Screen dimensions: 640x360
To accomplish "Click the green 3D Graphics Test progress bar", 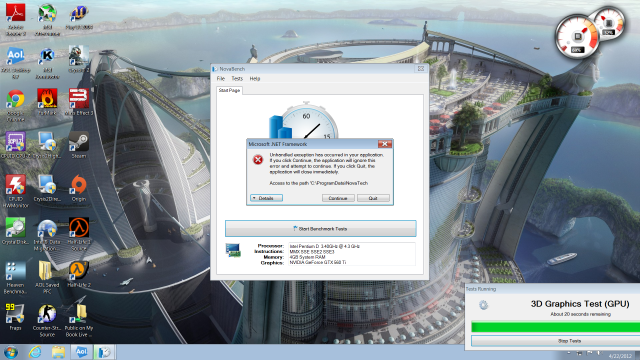I will tap(556, 327).
